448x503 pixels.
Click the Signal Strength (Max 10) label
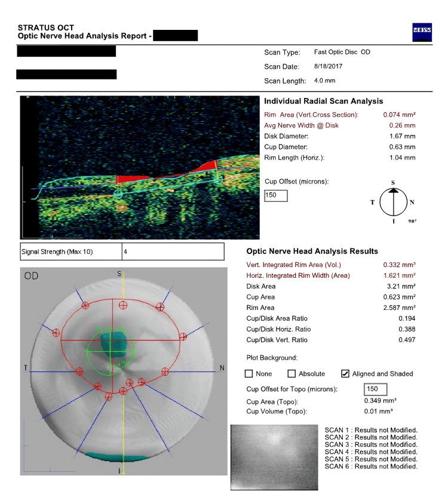(x=57, y=252)
